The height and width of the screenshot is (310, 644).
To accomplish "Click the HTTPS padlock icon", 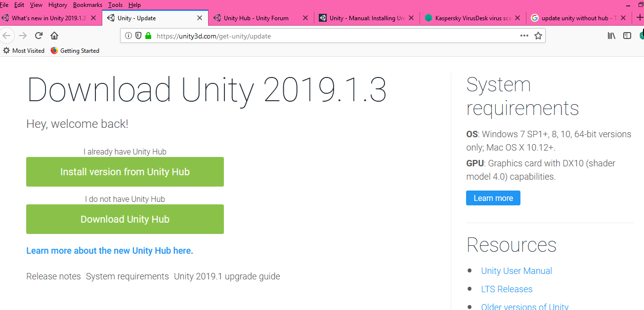I will [x=148, y=36].
